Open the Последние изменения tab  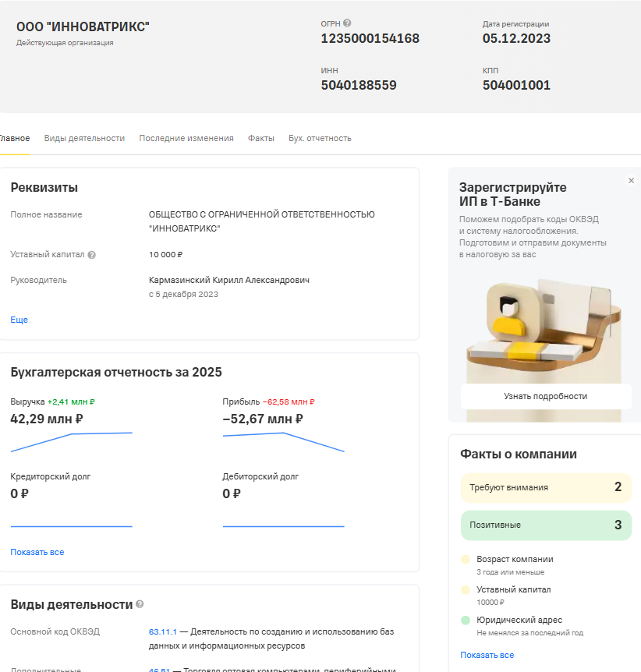click(186, 138)
